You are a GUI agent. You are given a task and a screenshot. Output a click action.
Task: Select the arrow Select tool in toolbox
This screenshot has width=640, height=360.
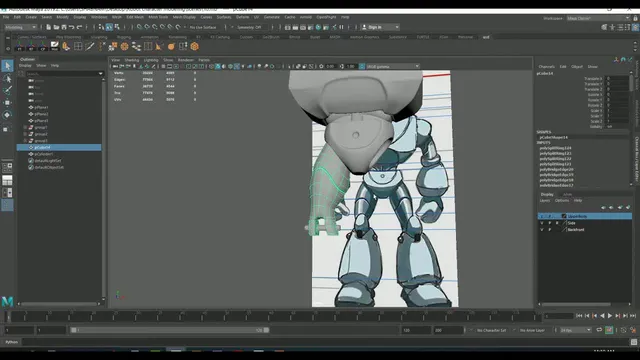click(7, 65)
